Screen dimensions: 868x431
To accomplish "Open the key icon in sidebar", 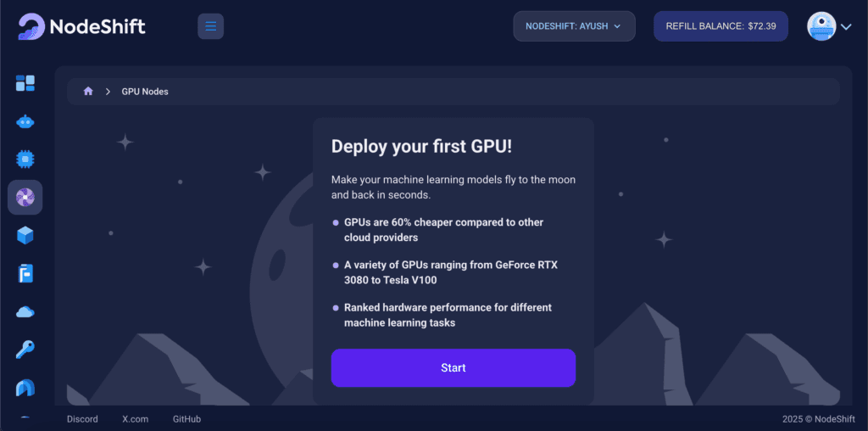I will click(x=25, y=350).
